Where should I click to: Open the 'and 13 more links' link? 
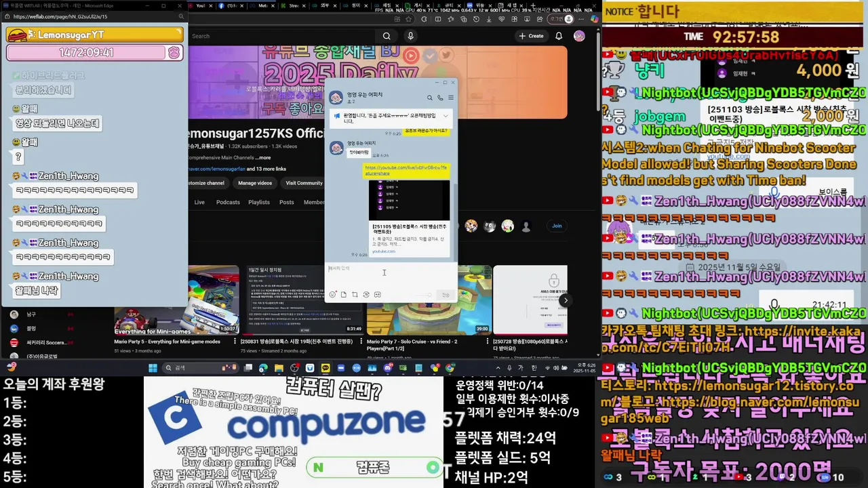point(267,169)
